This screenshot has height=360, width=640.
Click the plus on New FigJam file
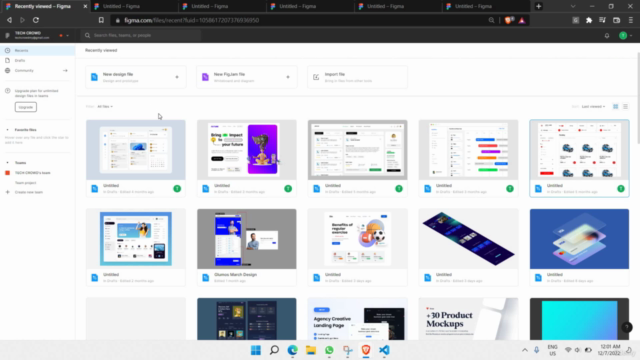point(288,77)
